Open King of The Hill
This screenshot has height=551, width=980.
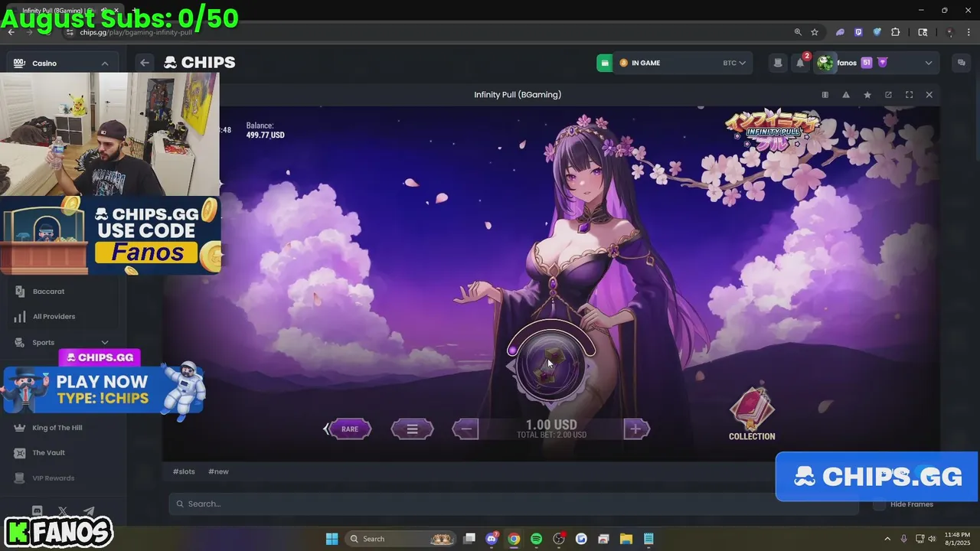(x=57, y=428)
